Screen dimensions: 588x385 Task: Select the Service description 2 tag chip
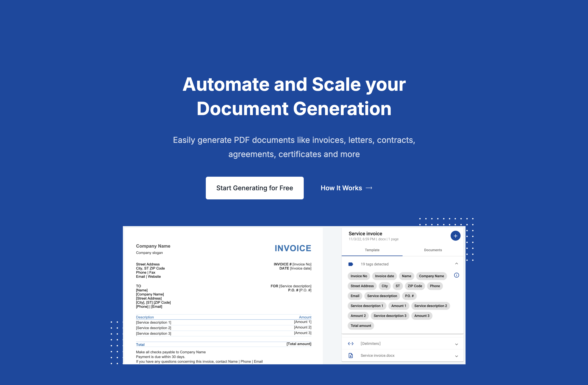click(x=430, y=306)
